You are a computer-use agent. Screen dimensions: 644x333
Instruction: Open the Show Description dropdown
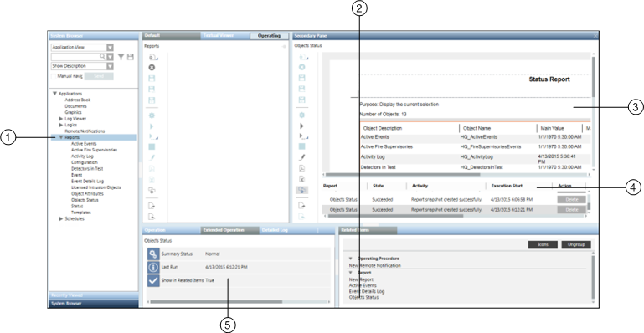pyautogui.click(x=110, y=66)
